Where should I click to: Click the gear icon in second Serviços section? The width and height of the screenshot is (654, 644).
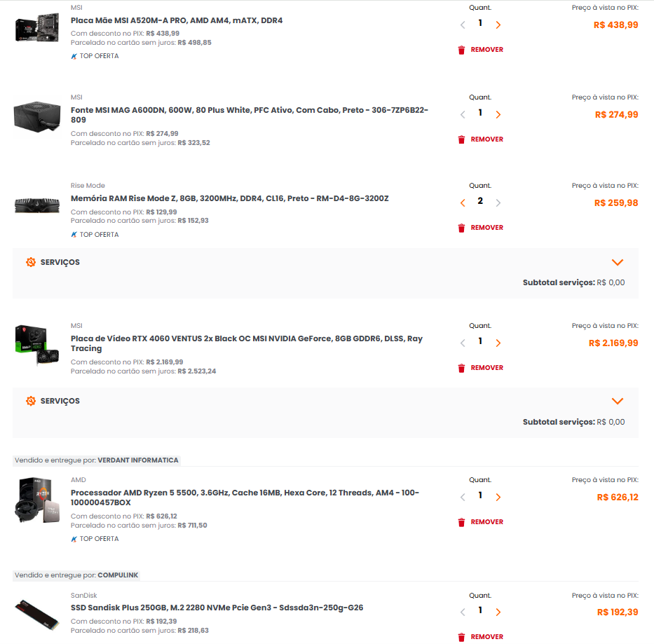[30, 401]
